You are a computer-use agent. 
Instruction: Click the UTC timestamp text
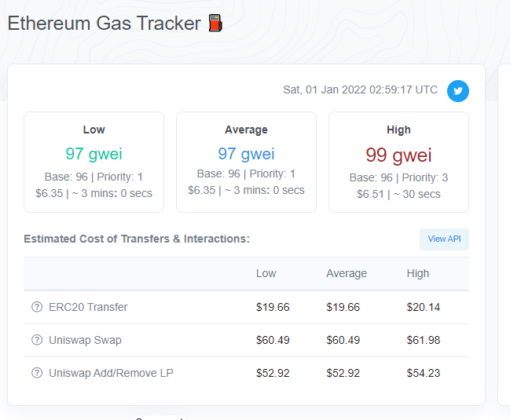(360, 89)
